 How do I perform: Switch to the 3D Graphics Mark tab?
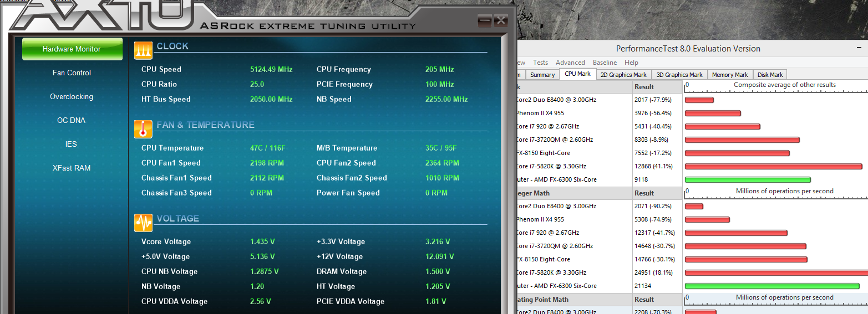point(679,75)
